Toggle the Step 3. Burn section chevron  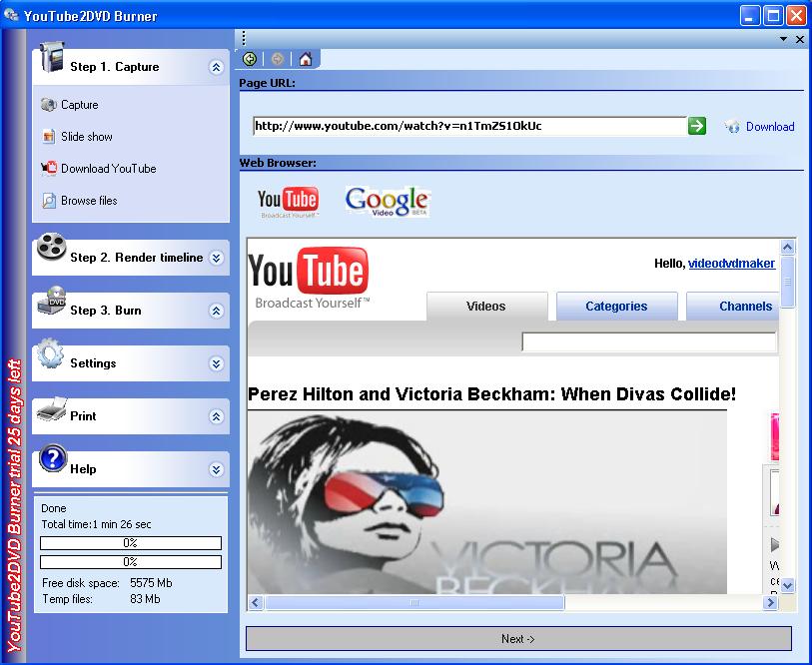pos(216,311)
